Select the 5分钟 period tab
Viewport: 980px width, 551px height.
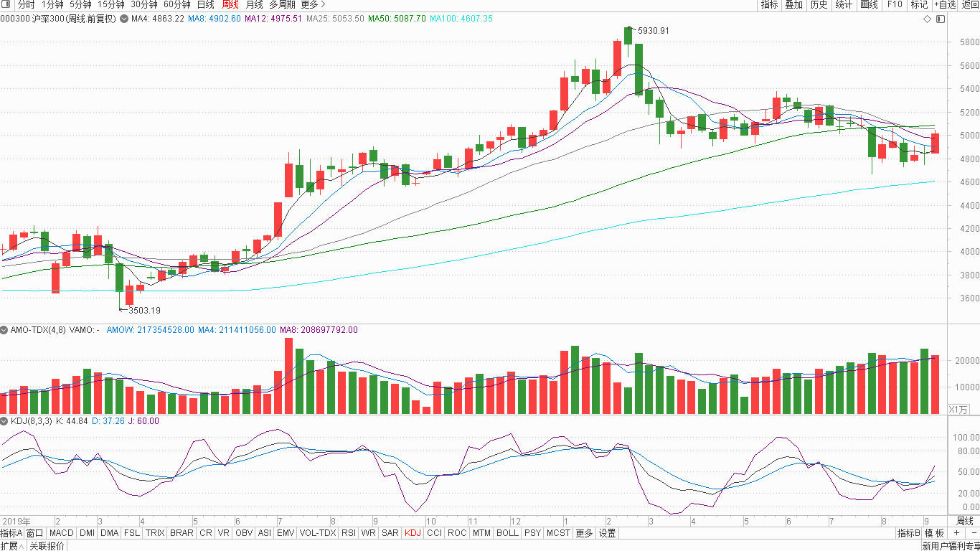coord(80,4)
